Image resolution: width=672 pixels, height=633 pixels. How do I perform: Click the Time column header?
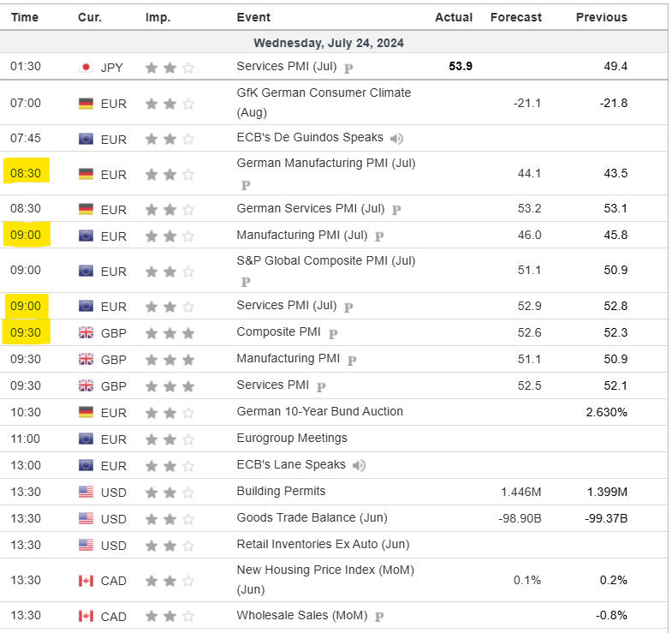point(24,17)
